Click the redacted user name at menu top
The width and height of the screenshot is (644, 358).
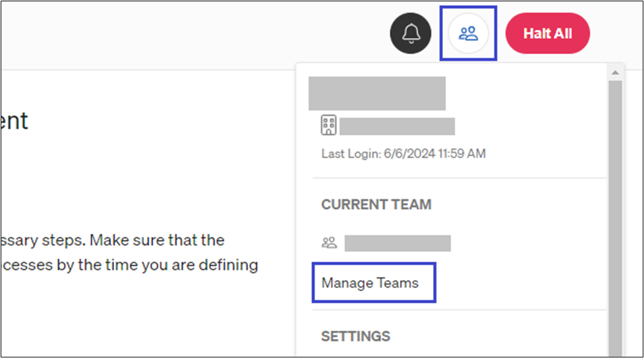(x=377, y=93)
